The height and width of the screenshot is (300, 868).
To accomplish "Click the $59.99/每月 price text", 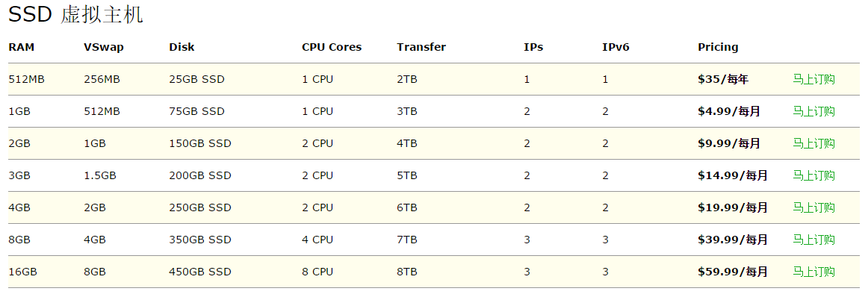I will [733, 272].
